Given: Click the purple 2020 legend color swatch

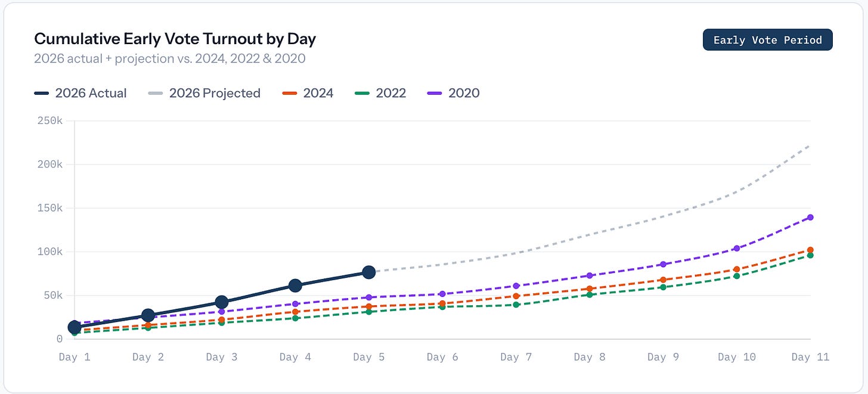Looking at the screenshot, I should [435, 93].
